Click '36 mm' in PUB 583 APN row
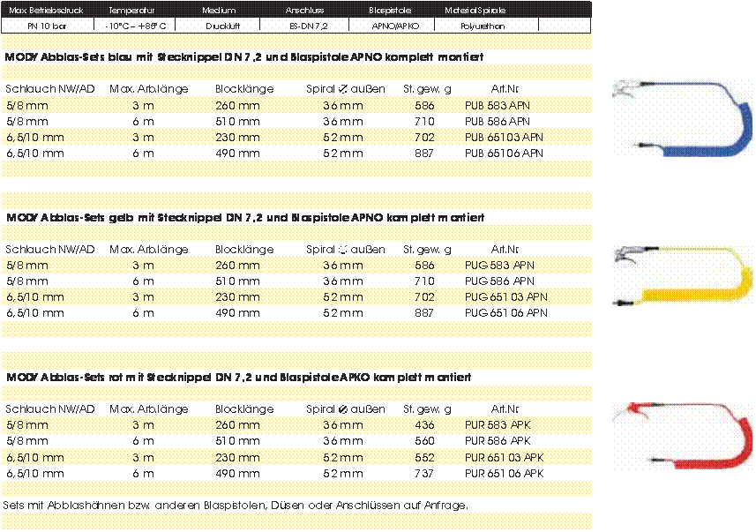 click(x=343, y=106)
